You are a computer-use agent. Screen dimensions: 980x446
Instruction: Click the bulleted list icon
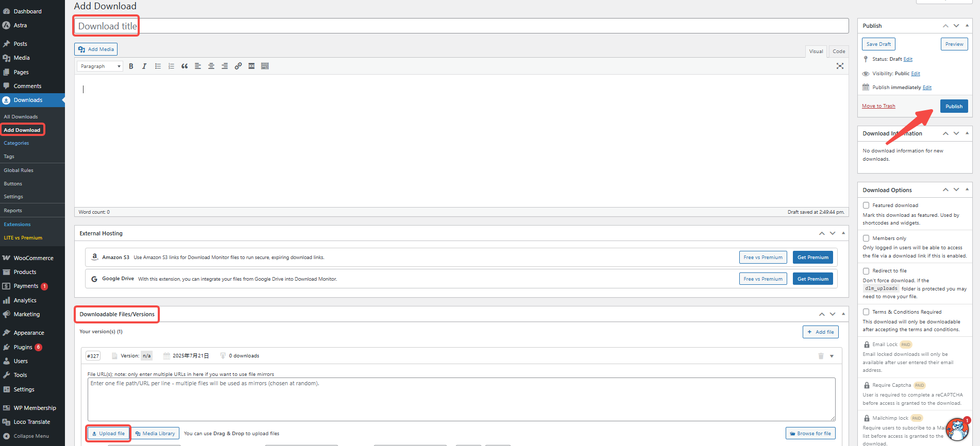pos(158,66)
